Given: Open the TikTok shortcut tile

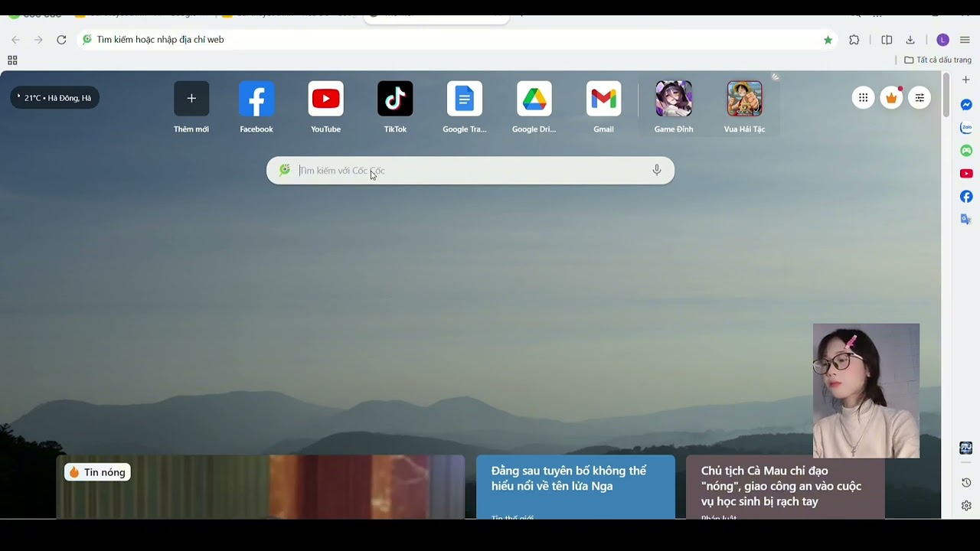Looking at the screenshot, I should [395, 108].
